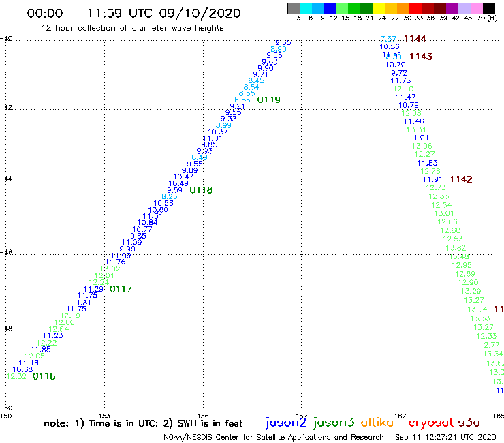Click the wave height value 12.10

tap(403, 89)
